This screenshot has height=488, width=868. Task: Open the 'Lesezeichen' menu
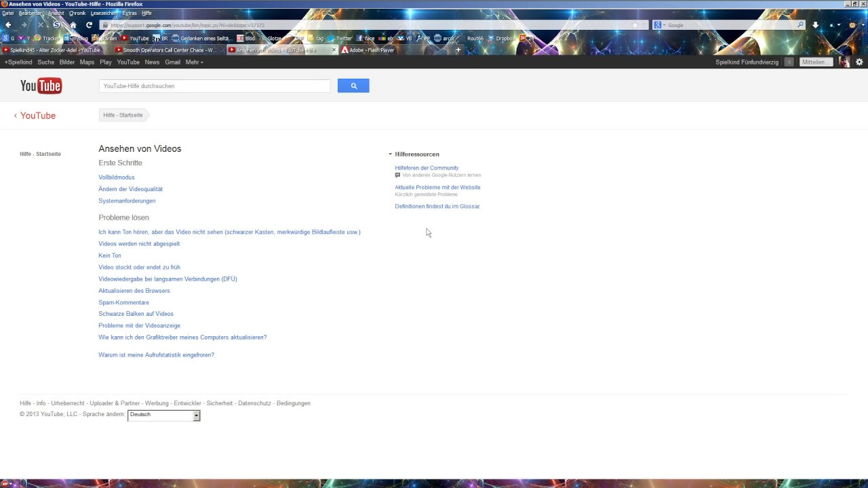104,13
